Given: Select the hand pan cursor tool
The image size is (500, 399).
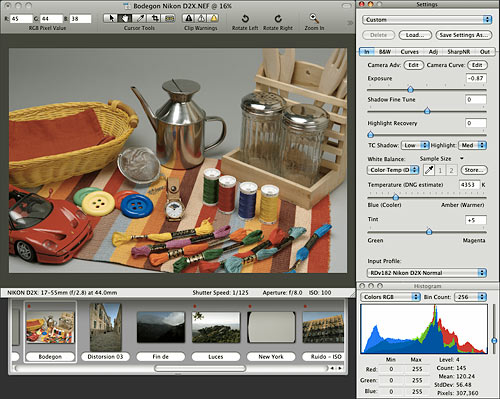Looking at the screenshot, I should [x=125, y=18].
